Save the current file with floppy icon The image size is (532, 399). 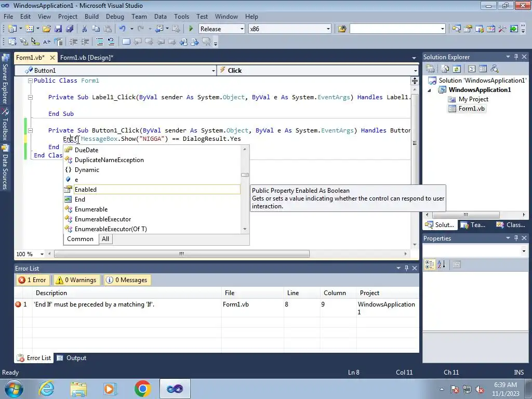(x=58, y=29)
